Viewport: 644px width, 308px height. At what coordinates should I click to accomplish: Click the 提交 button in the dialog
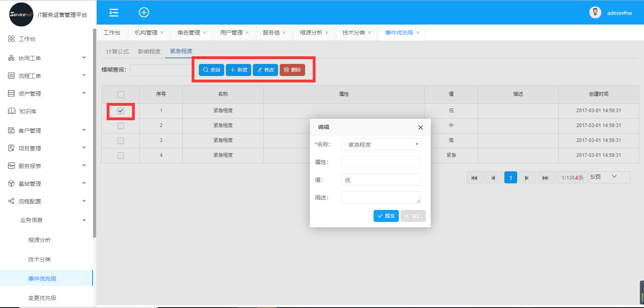point(386,216)
